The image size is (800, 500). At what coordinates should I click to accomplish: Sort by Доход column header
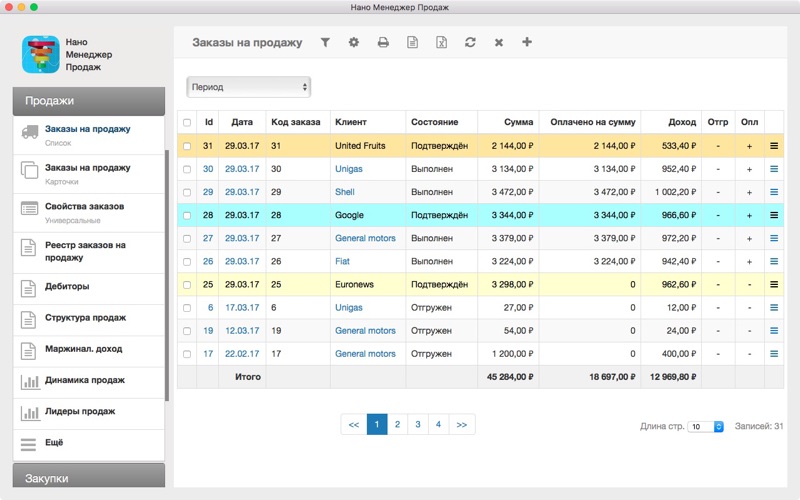pyautogui.click(x=682, y=122)
